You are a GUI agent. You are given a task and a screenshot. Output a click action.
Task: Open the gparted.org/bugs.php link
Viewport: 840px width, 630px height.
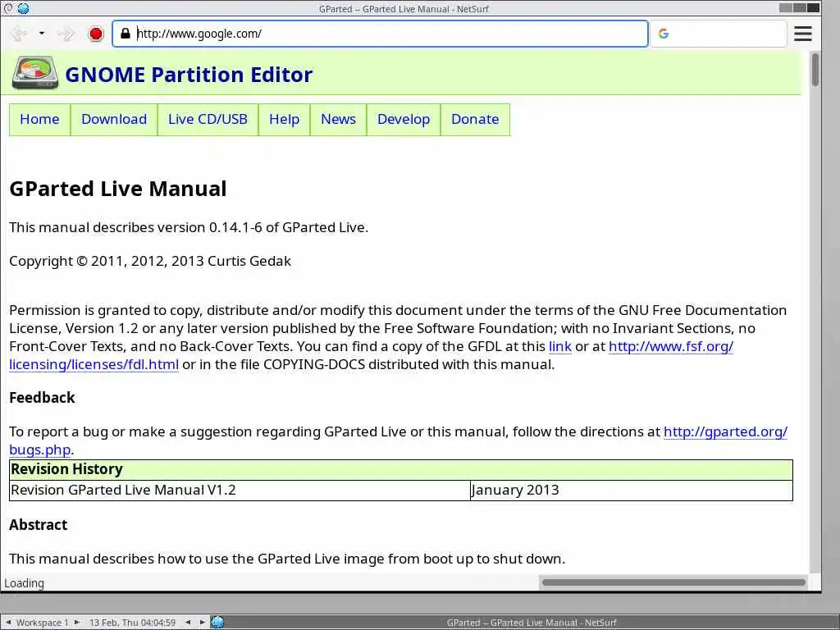click(x=725, y=431)
